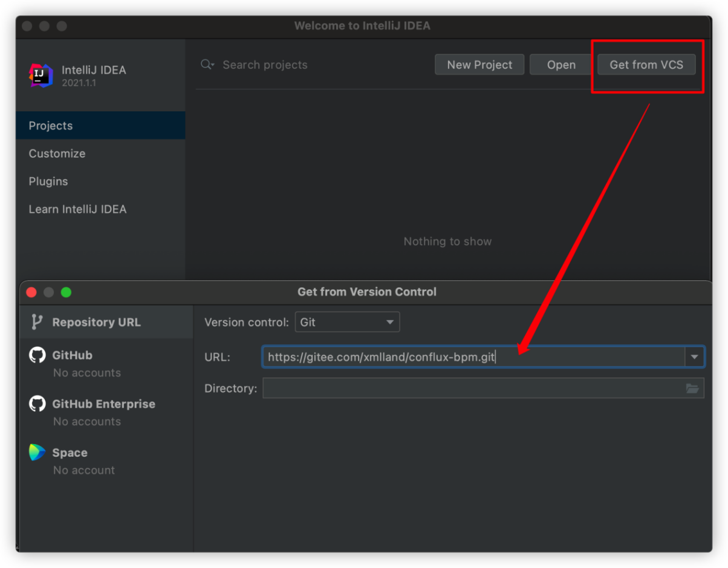This screenshot has height=568, width=728.
Task: Click the GitHub octocat icon
Action: [37, 355]
